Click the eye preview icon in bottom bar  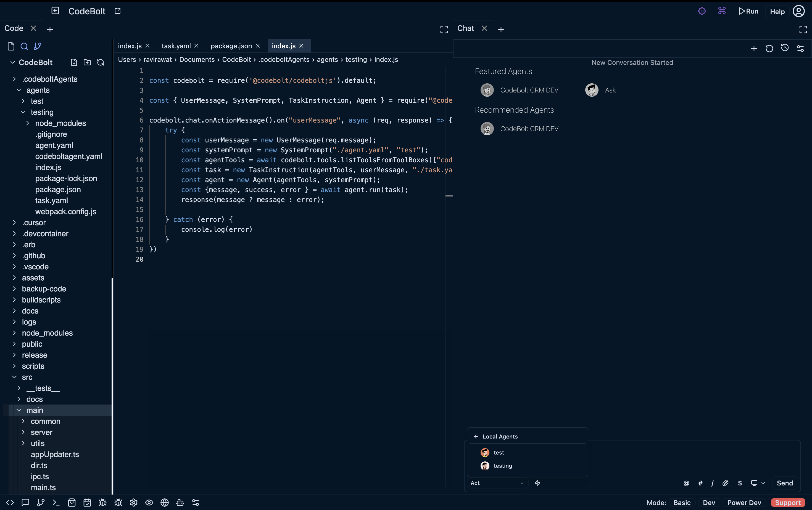[149, 503]
